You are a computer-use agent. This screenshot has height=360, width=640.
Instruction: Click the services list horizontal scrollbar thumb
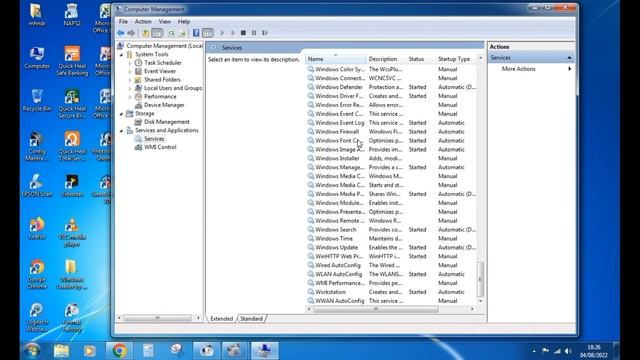pos(376,309)
